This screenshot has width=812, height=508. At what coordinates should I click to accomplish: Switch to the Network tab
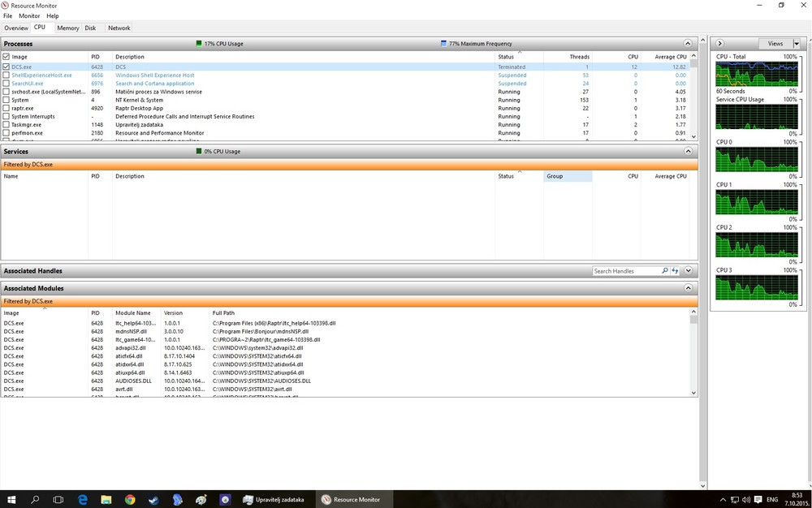click(119, 28)
